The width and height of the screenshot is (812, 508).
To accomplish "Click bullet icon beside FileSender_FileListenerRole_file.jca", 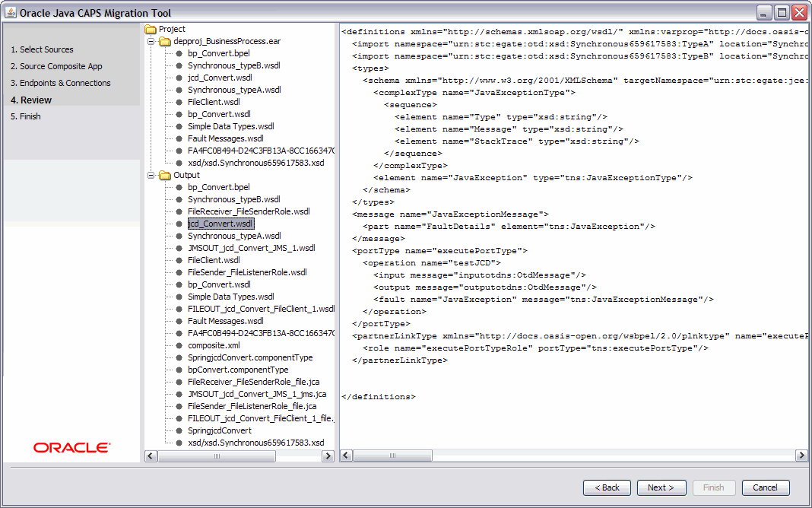I will pyautogui.click(x=179, y=407).
